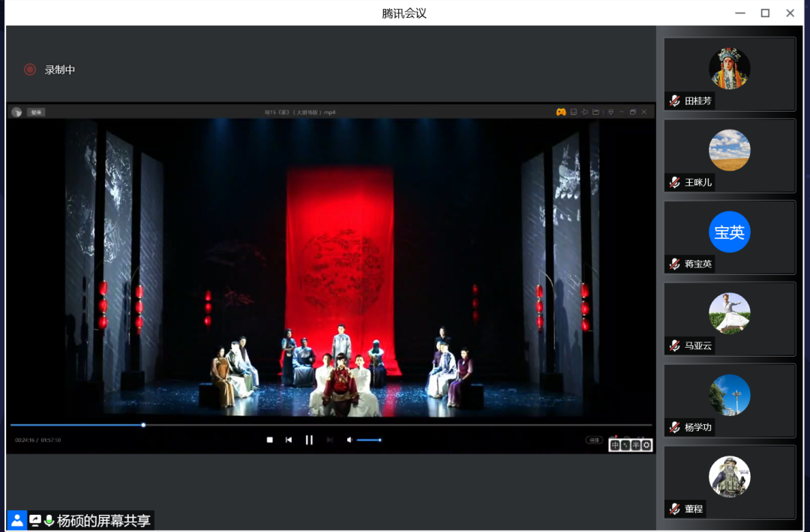Viewport: 810px width, 532px height.
Task: Skip to the previous video
Action: [x=289, y=440]
